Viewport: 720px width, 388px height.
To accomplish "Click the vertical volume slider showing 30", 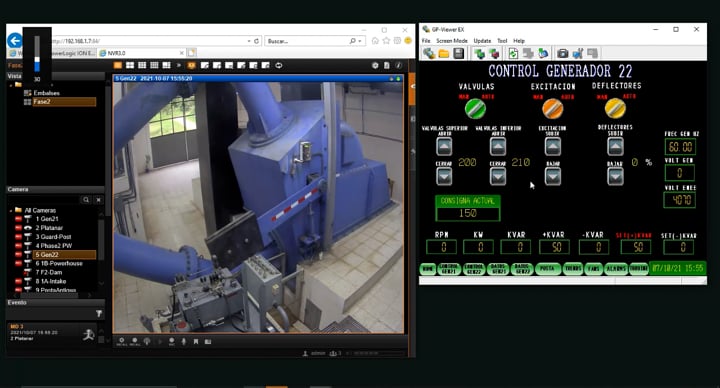I will (x=37, y=54).
